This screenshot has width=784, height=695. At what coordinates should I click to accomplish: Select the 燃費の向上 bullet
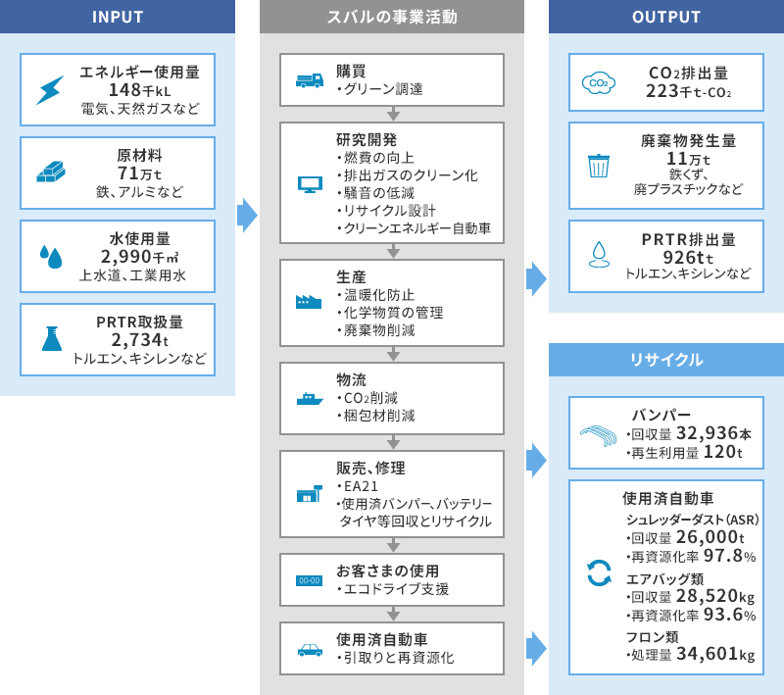tap(375, 158)
